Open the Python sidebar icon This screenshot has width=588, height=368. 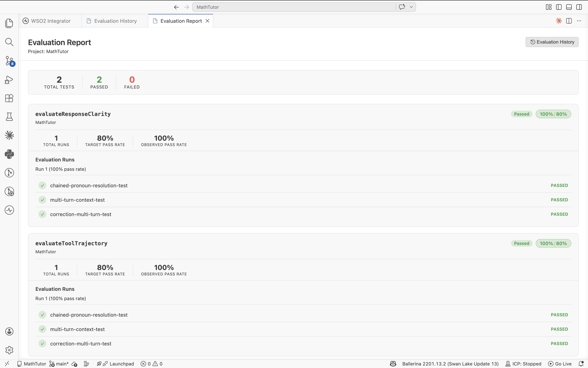[9, 154]
